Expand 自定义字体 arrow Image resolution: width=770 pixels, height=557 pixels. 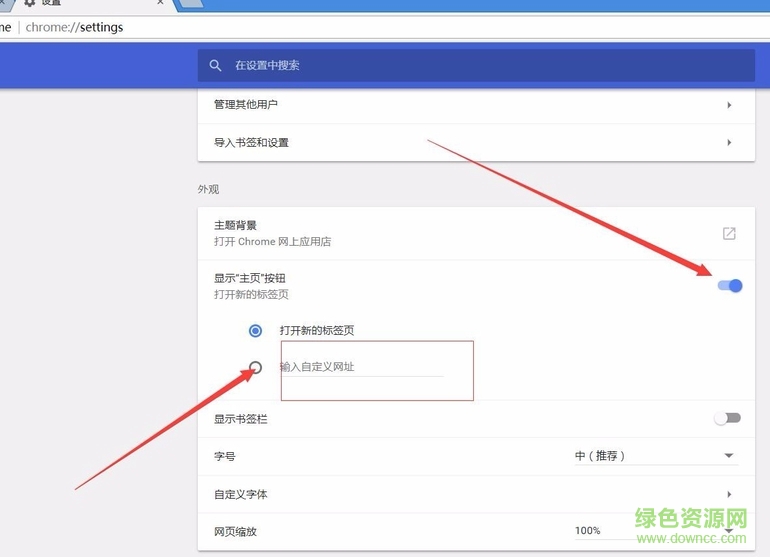click(x=729, y=495)
